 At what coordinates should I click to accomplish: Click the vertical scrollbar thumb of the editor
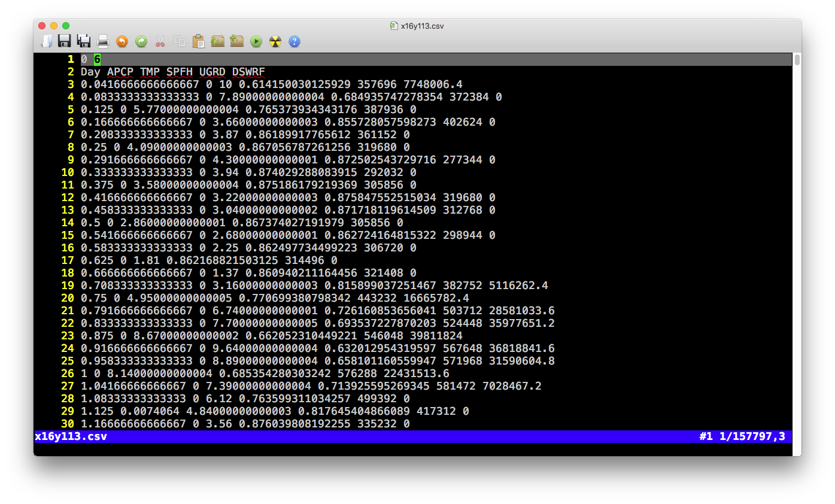click(797, 60)
